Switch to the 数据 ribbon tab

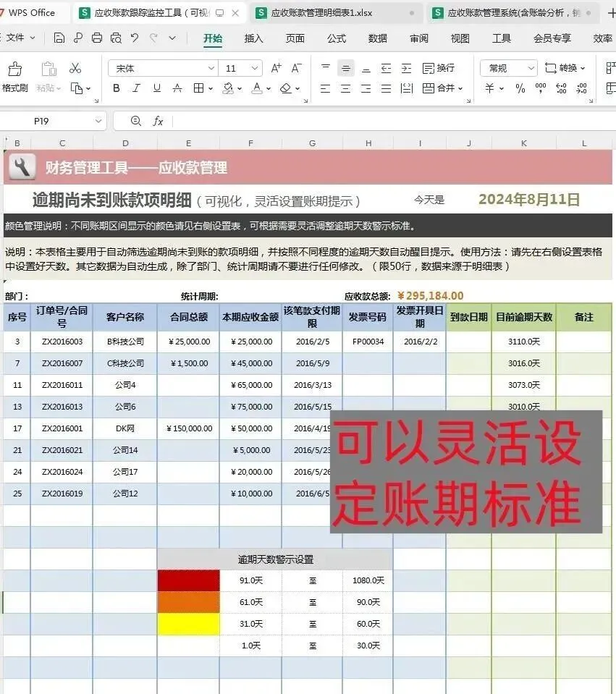coord(378,38)
